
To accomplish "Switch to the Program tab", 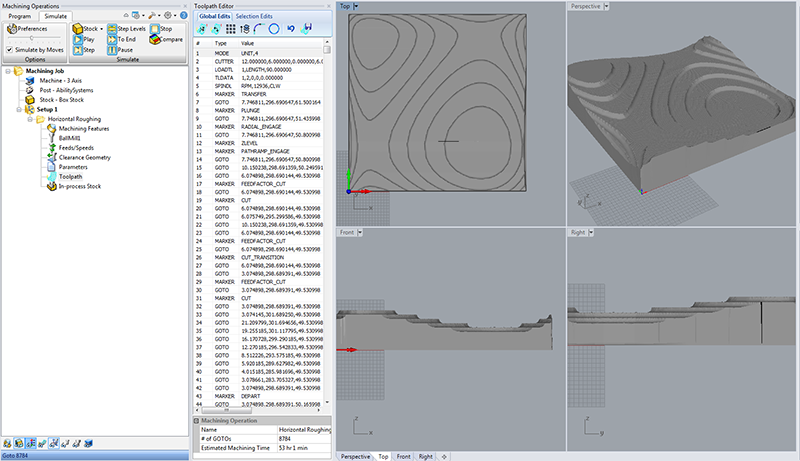I will pyautogui.click(x=22, y=17).
